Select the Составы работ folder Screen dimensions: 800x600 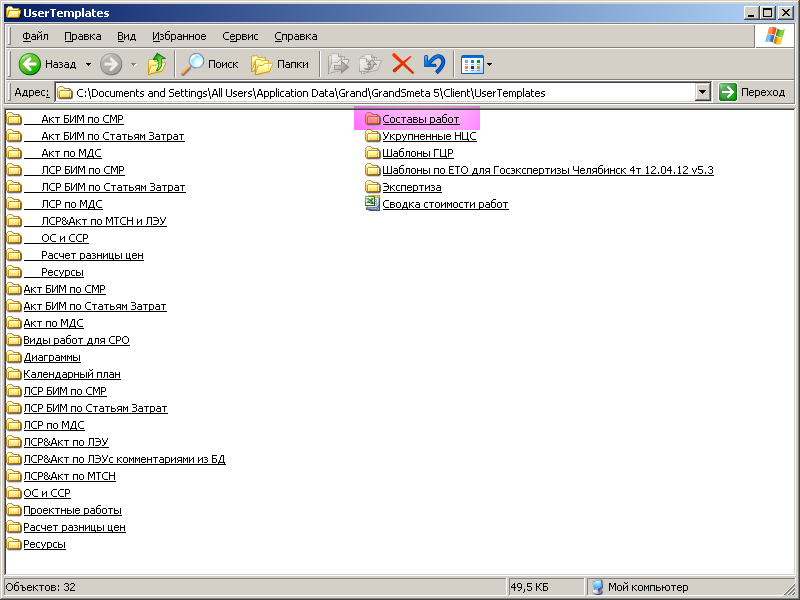pos(420,119)
